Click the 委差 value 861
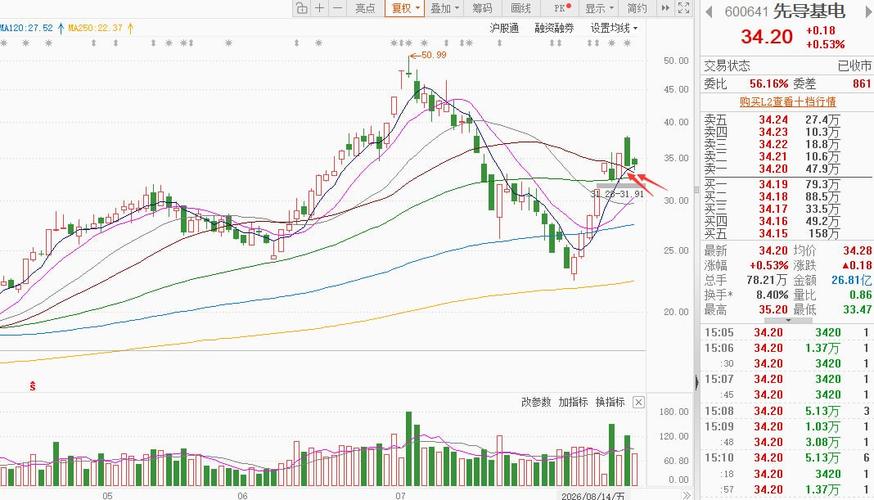Viewport: 874px width, 500px height. coord(862,84)
